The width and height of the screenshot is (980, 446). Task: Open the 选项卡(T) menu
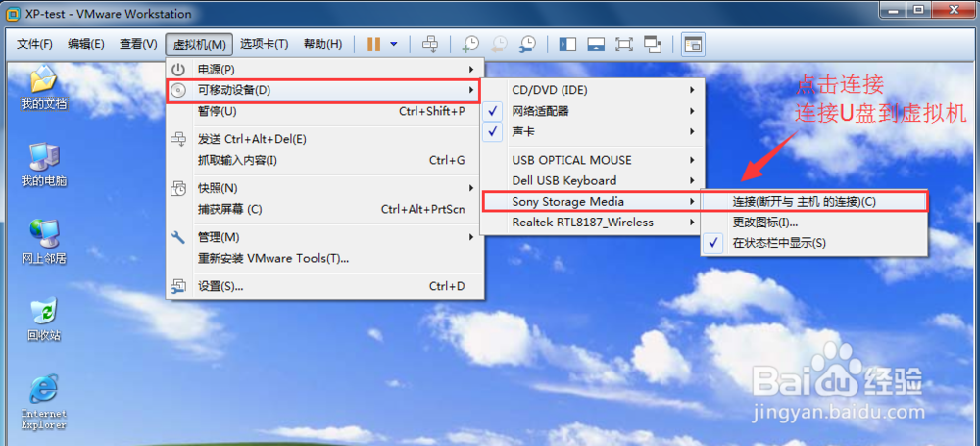click(265, 44)
